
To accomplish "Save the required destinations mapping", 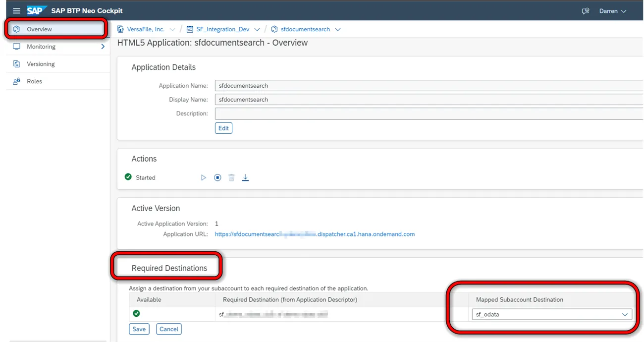I will click(x=139, y=329).
